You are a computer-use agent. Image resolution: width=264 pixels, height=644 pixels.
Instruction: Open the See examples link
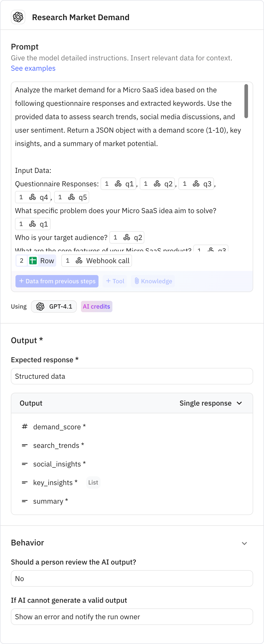point(33,68)
